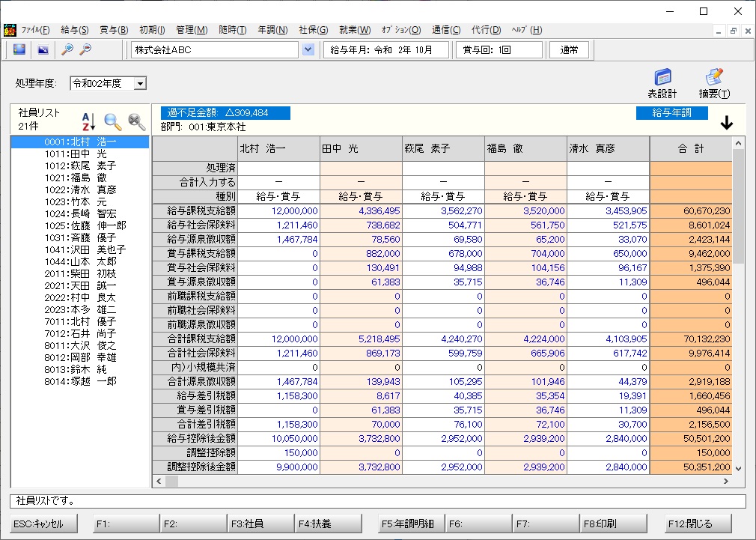Open the 社保(G) menu
The image size is (756, 540).
(314, 30)
